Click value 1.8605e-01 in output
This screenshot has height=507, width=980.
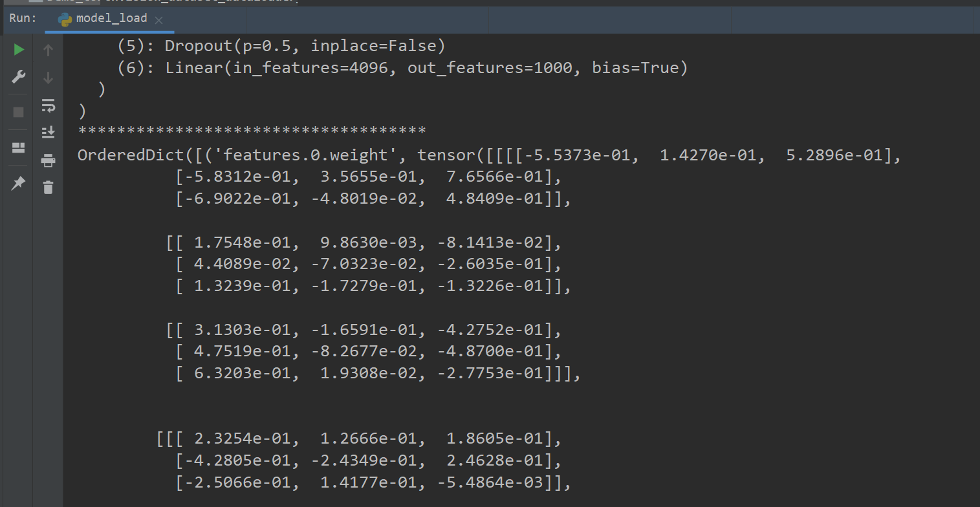click(x=494, y=439)
